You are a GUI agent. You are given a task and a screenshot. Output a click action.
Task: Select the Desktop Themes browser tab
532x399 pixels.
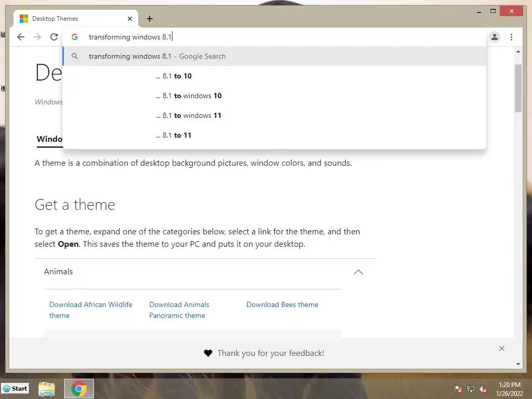click(x=76, y=19)
